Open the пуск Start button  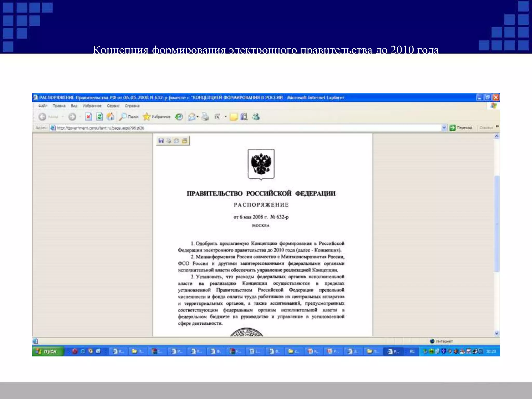pyautogui.click(x=48, y=351)
